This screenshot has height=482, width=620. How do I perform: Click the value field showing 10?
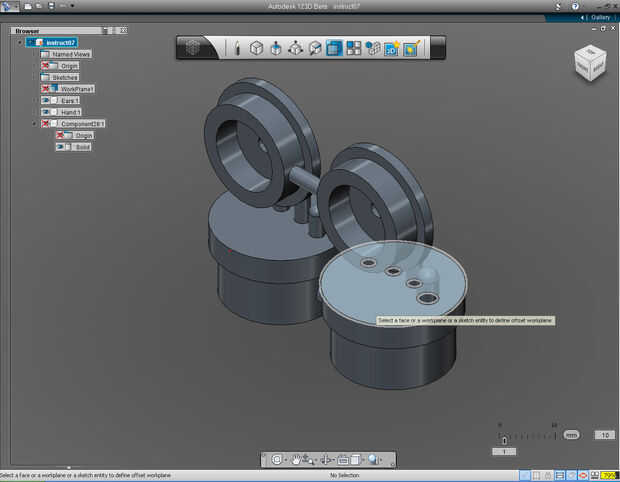pyautogui.click(x=603, y=435)
